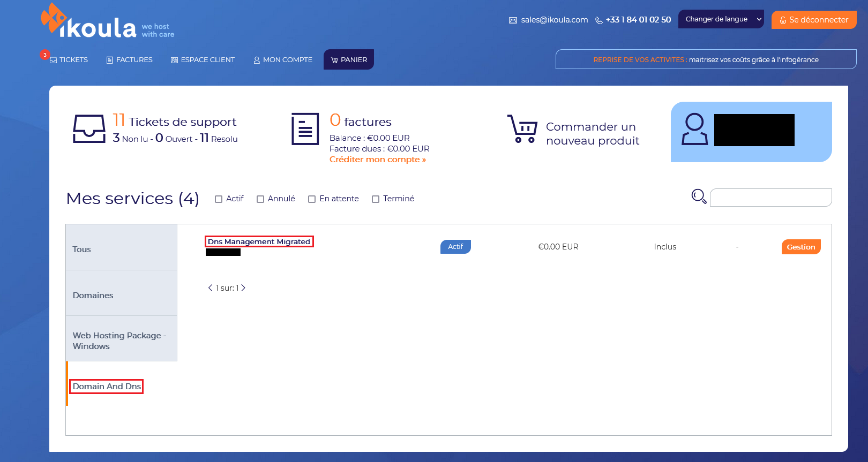This screenshot has width=868, height=462.
Task: Click the invoice document icon
Action: pyautogui.click(x=305, y=128)
